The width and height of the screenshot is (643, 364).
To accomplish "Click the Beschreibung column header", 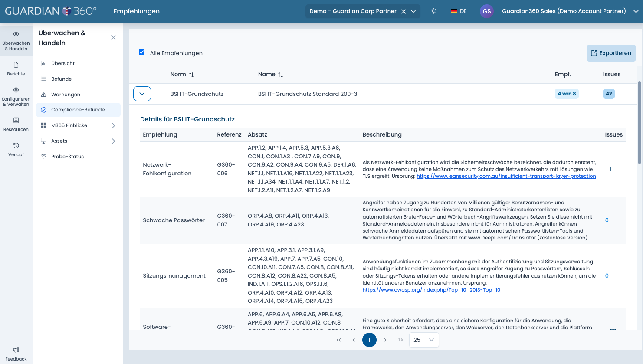I will tap(382, 135).
